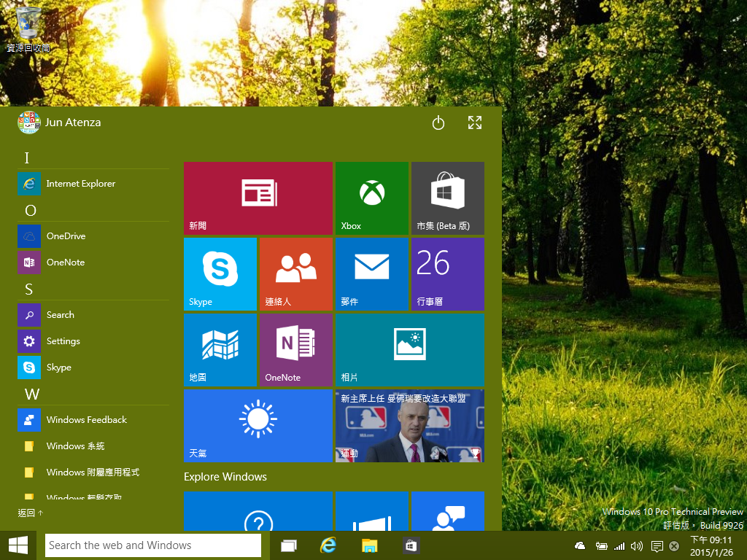
Task: Launch Skype from the app list
Action: click(x=93, y=367)
